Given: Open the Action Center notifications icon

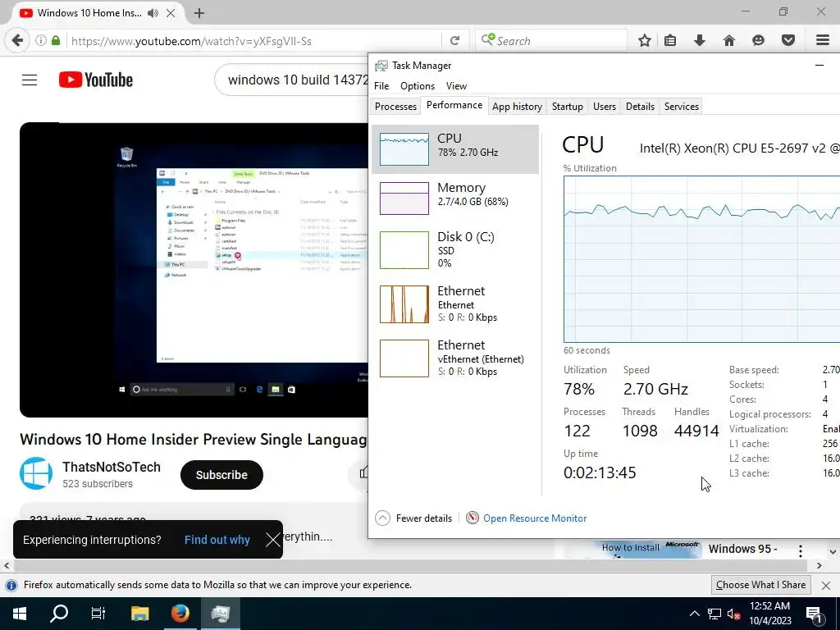Looking at the screenshot, I should click(814, 614).
